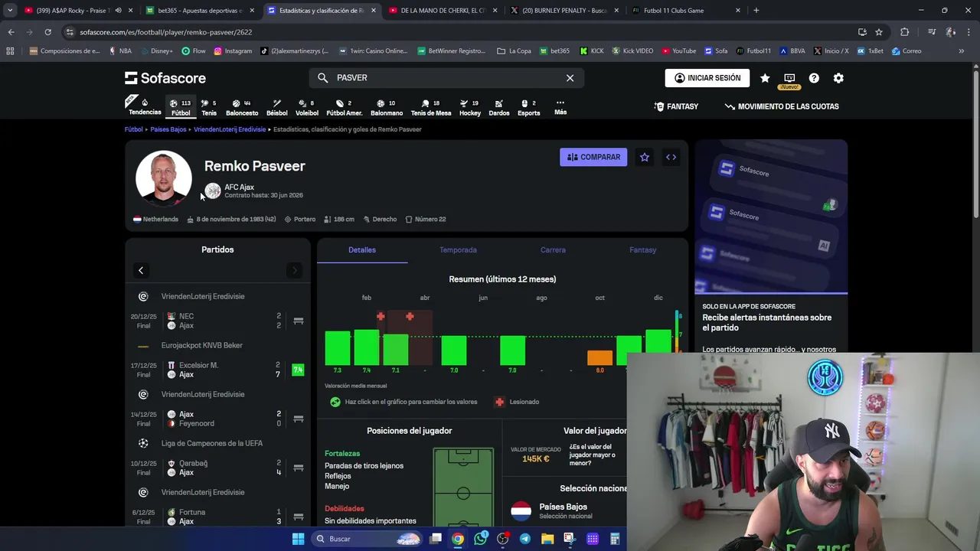
Task: Click the PASVER search field
Action: pos(448,78)
